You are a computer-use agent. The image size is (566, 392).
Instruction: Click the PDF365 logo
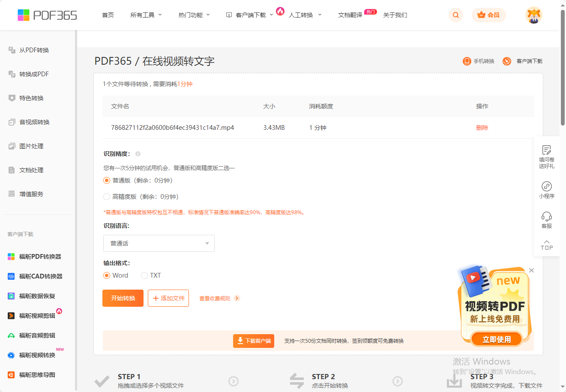(47, 15)
